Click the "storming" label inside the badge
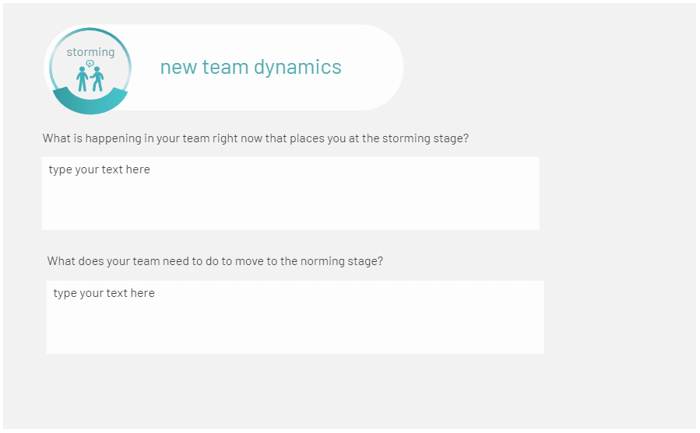The height and width of the screenshot is (433, 700). [x=91, y=52]
